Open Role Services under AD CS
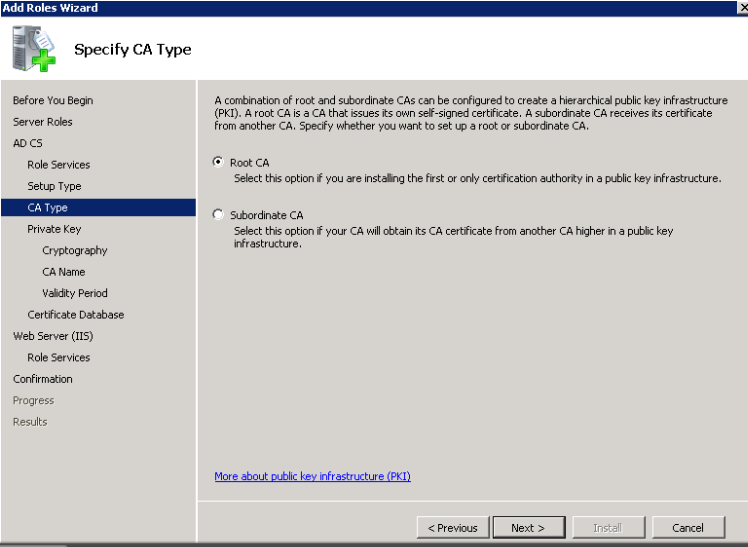 click(59, 165)
